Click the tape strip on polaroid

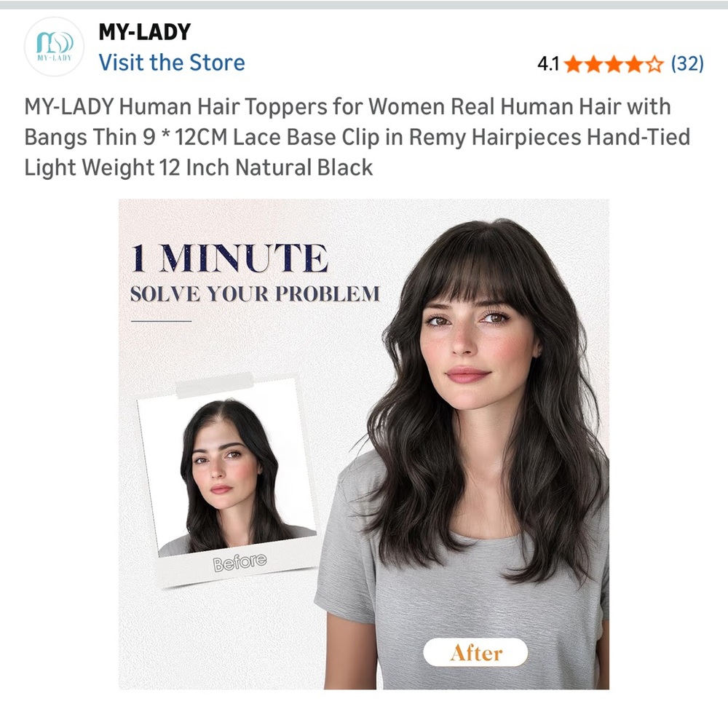pos(215,385)
